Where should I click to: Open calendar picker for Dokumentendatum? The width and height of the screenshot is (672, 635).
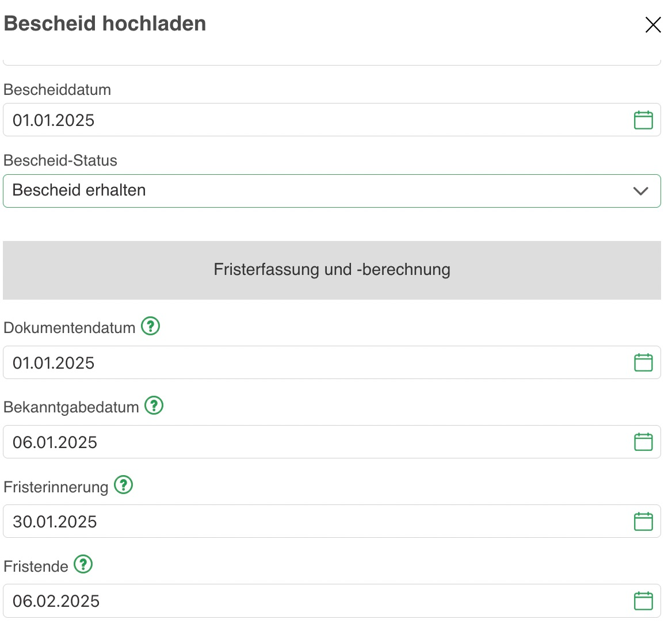click(643, 362)
